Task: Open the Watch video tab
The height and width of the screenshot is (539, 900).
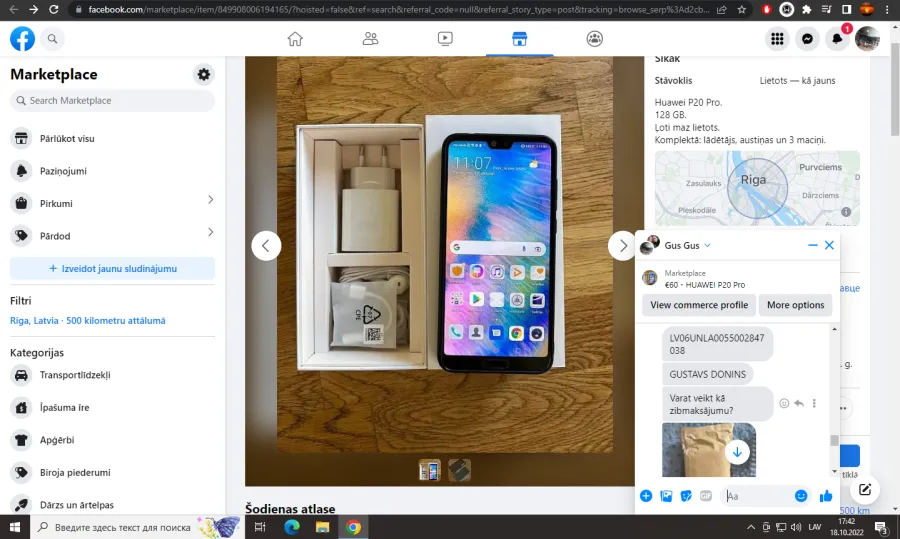Action: point(445,39)
